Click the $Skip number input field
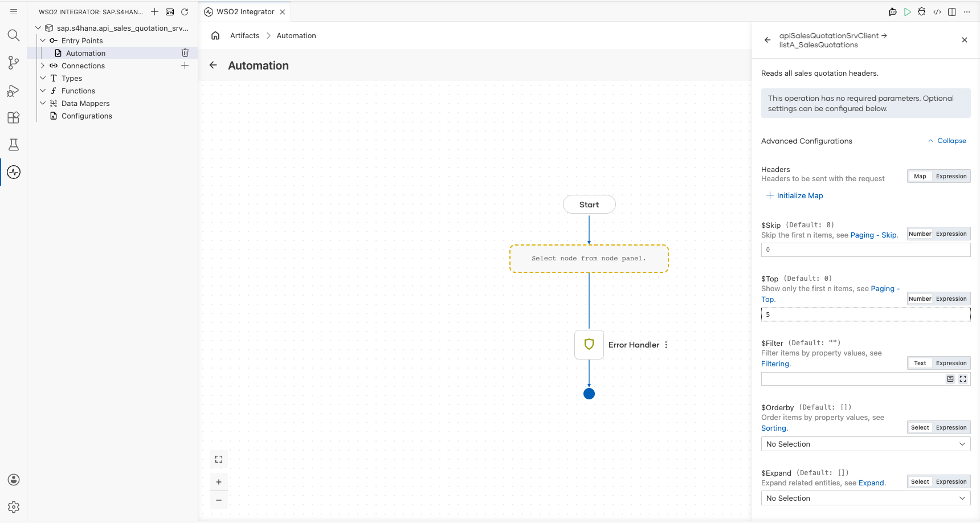 click(865, 250)
